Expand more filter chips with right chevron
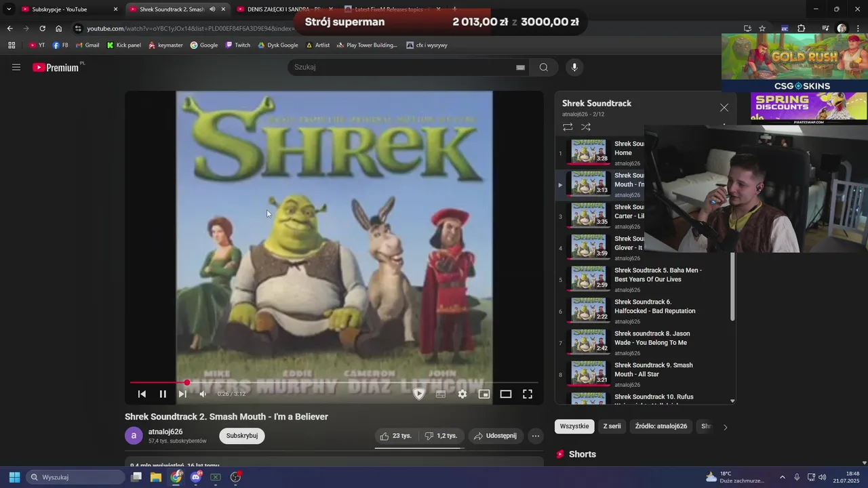868x488 pixels. click(x=725, y=427)
